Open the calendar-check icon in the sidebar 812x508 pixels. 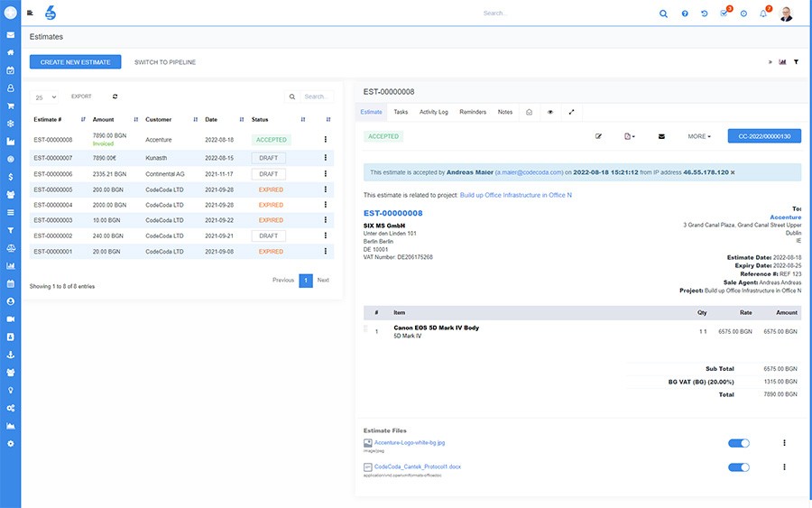[10, 70]
